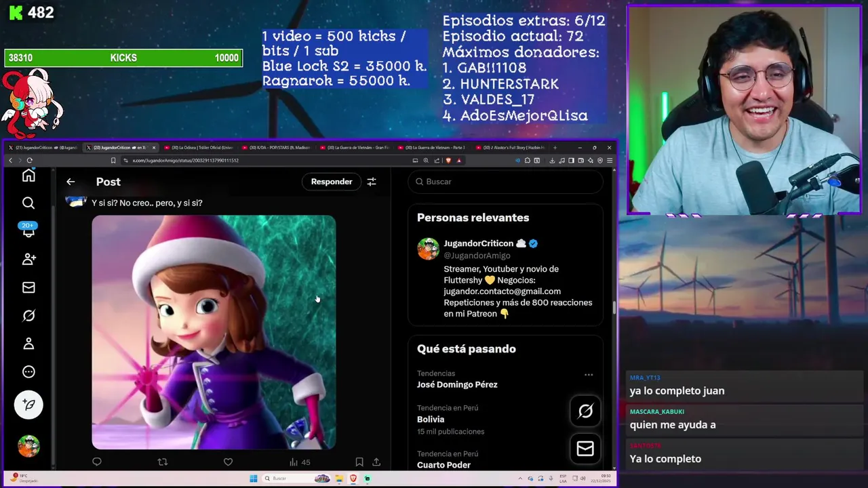The height and width of the screenshot is (488, 868).
Task: Click the green KICKS goal progress bar
Action: pyautogui.click(x=123, y=58)
